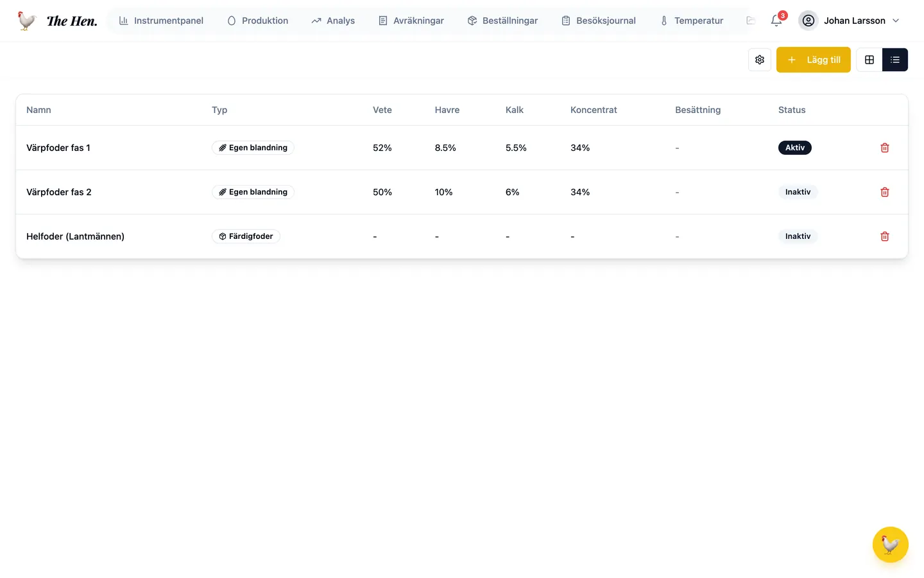
Task: Open the Temperatur section
Action: 692,21
